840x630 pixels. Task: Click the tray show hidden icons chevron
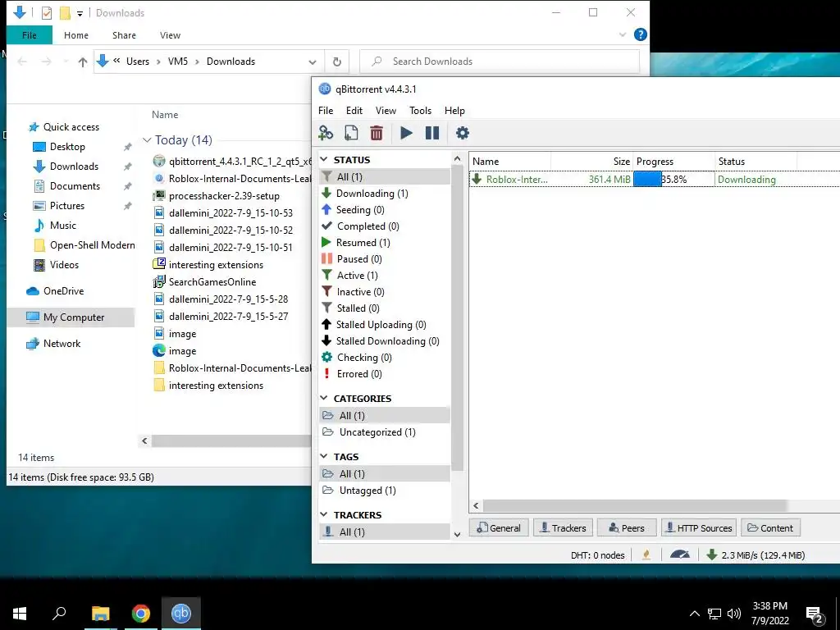[694, 614]
